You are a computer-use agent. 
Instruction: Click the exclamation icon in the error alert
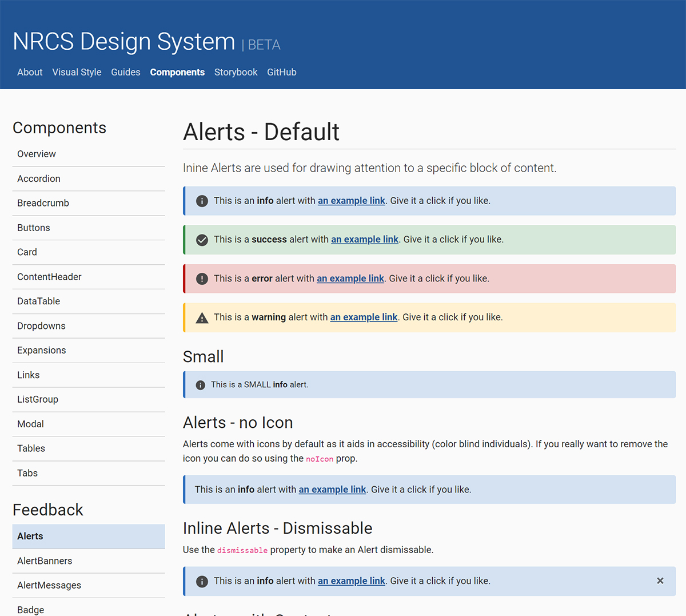[202, 279]
